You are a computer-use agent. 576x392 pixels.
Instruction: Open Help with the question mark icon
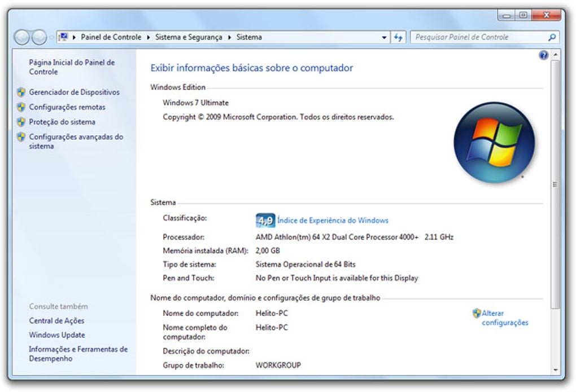[544, 55]
